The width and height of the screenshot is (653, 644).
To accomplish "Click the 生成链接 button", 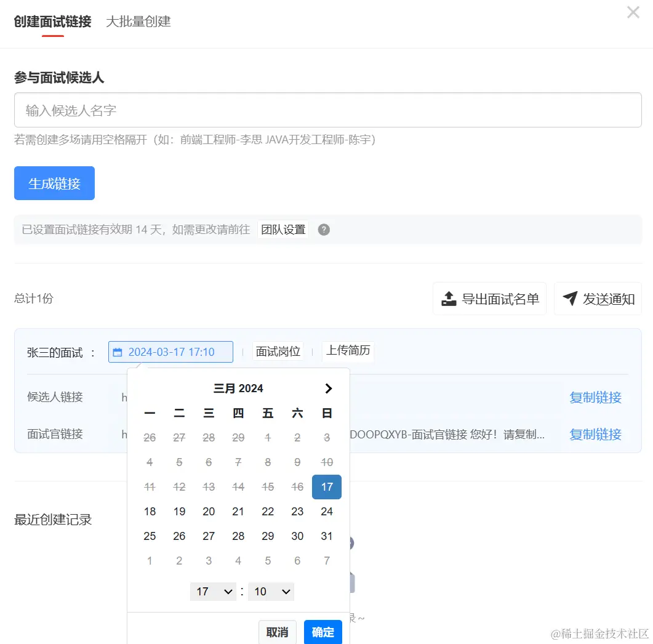I will pyautogui.click(x=54, y=183).
